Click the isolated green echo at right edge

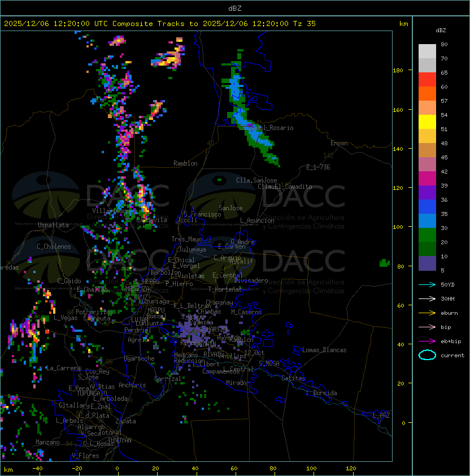coord(385,263)
